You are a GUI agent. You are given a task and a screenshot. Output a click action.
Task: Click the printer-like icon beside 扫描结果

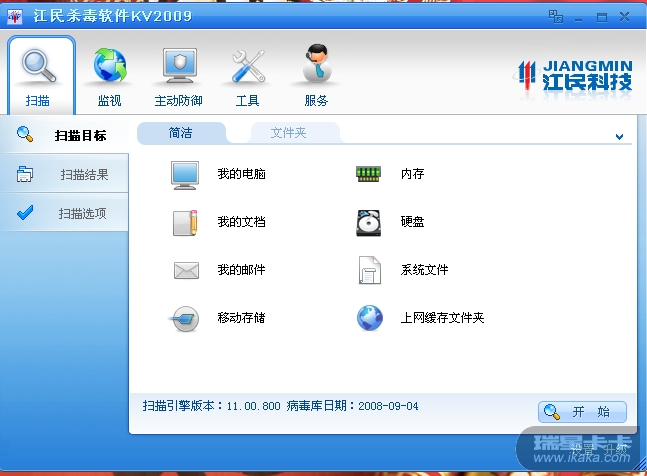pos(25,174)
